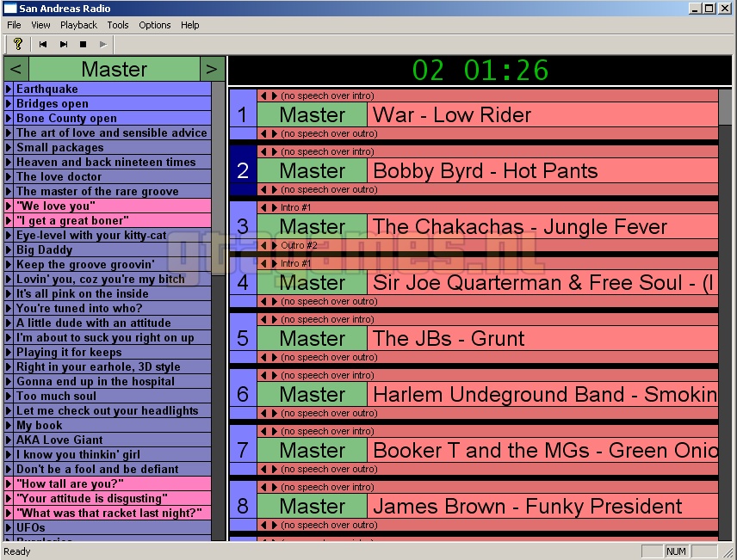
Task: Play the Keep the groove groovin' clip arrow
Action: 9,264
